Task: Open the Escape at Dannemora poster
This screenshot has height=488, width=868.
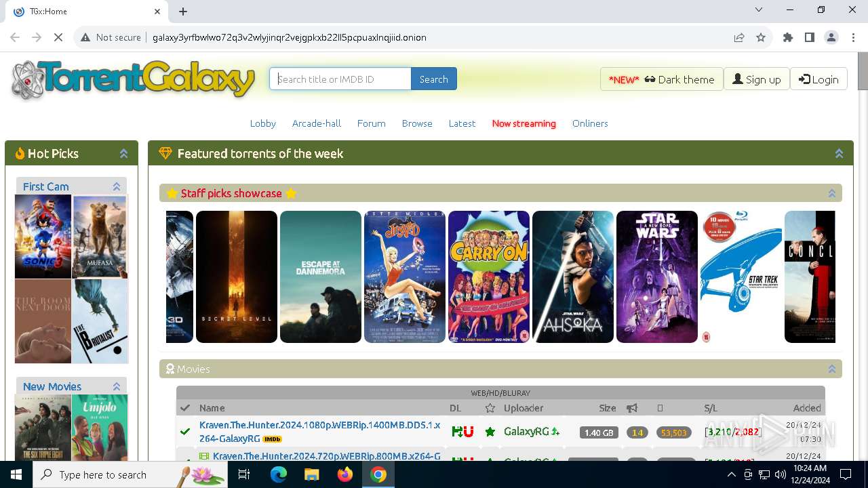Action: [321, 277]
